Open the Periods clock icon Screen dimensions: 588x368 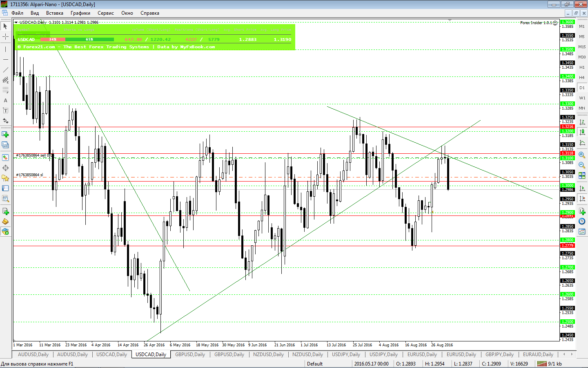click(x=582, y=221)
